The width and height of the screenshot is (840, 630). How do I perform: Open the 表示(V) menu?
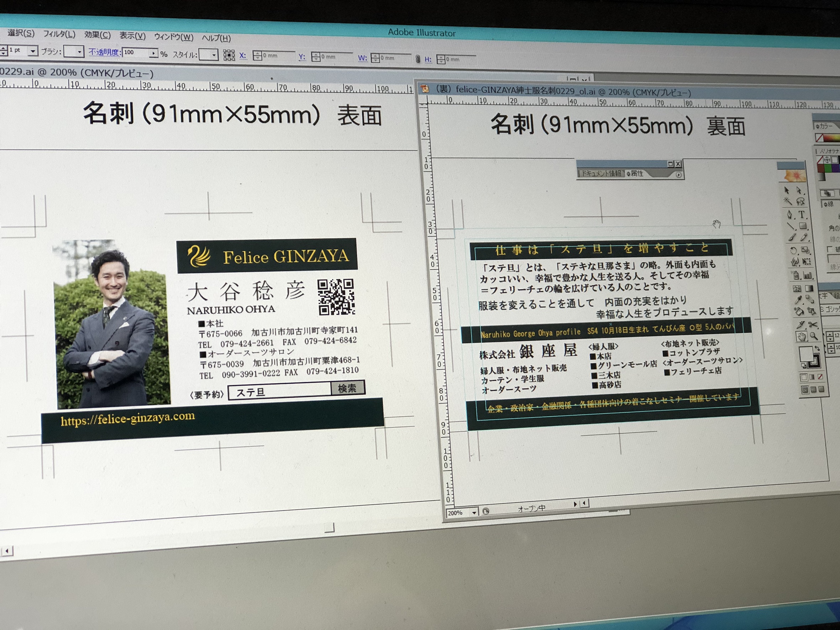133,36
